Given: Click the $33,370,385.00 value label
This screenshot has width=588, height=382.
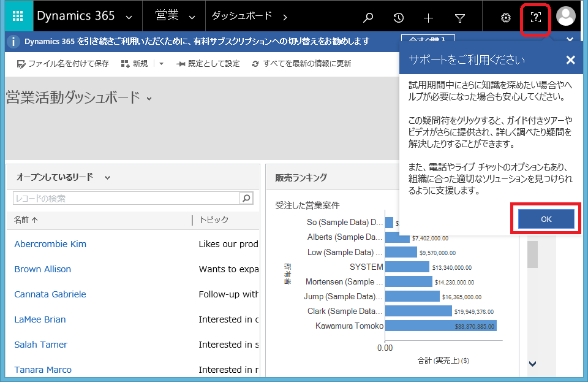Looking at the screenshot, I should [x=474, y=326].
